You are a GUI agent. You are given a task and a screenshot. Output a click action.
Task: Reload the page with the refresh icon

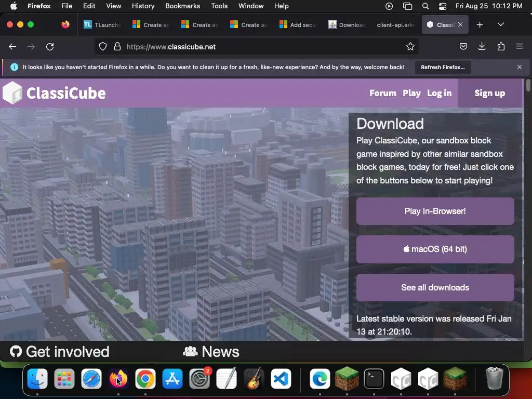[50, 47]
